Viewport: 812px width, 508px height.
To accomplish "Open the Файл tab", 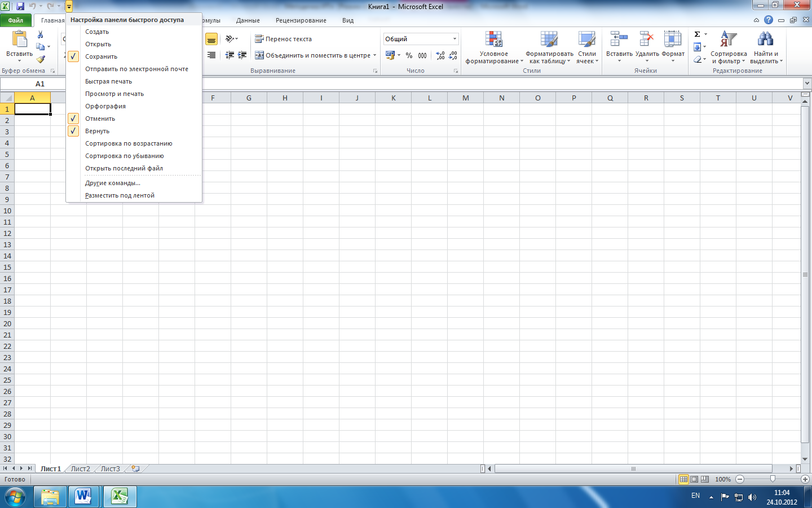I will click(16, 20).
